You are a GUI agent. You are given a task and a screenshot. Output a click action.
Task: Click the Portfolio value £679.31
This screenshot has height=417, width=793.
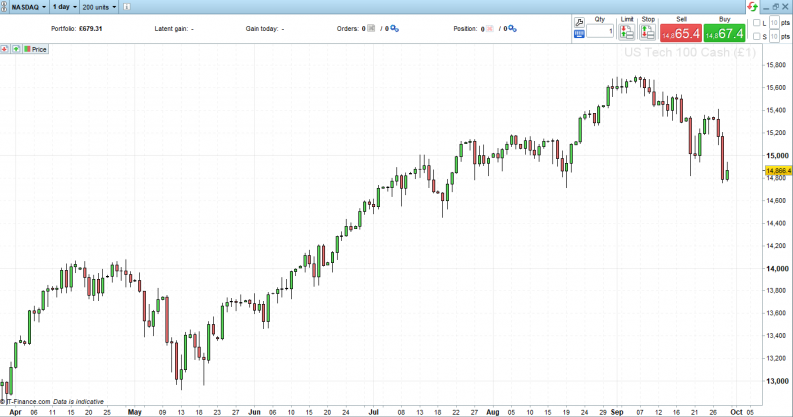coord(91,29)
